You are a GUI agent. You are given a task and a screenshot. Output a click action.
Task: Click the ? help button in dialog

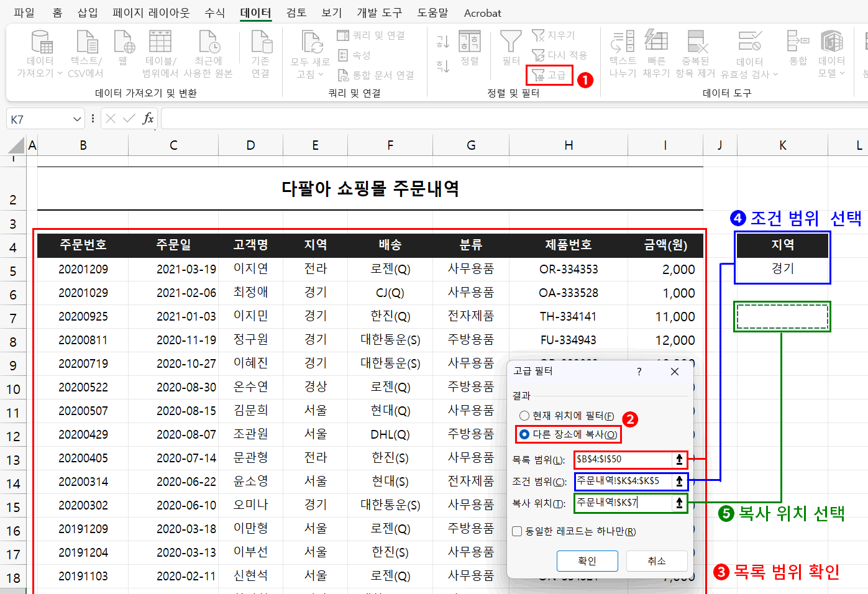[x=639, y=372]
